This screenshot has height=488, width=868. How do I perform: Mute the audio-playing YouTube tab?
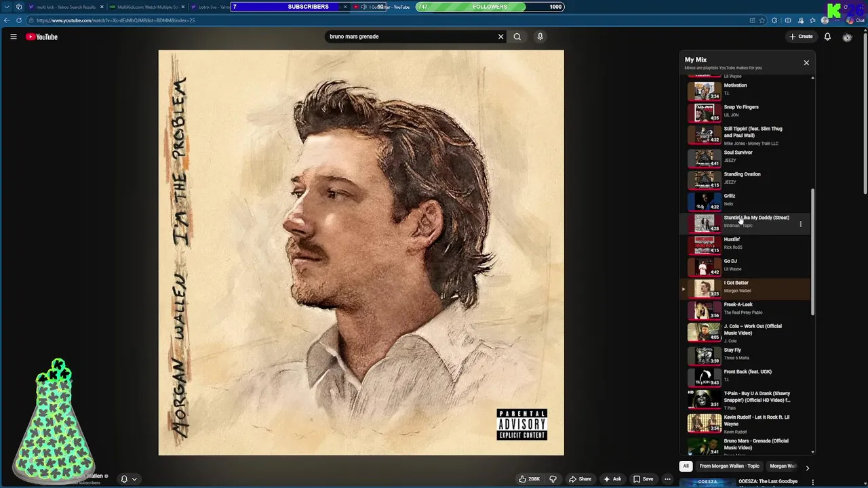(x=363, y=7)
